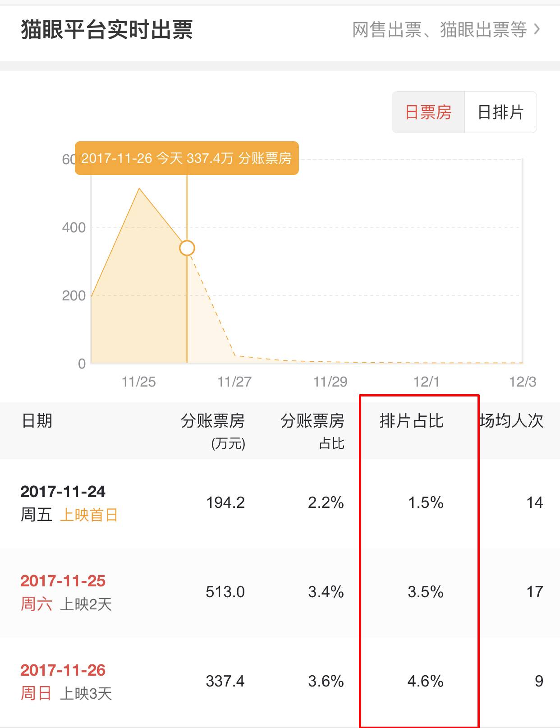Click the 200 y-axis label
The image size is (560, 728).
(x=74, y=296)
